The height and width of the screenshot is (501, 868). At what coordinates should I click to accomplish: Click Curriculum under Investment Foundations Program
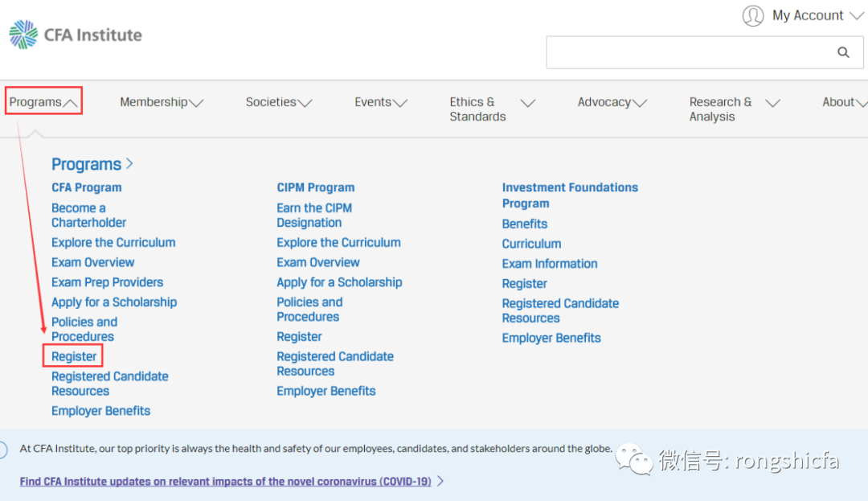tap(531, 244)
